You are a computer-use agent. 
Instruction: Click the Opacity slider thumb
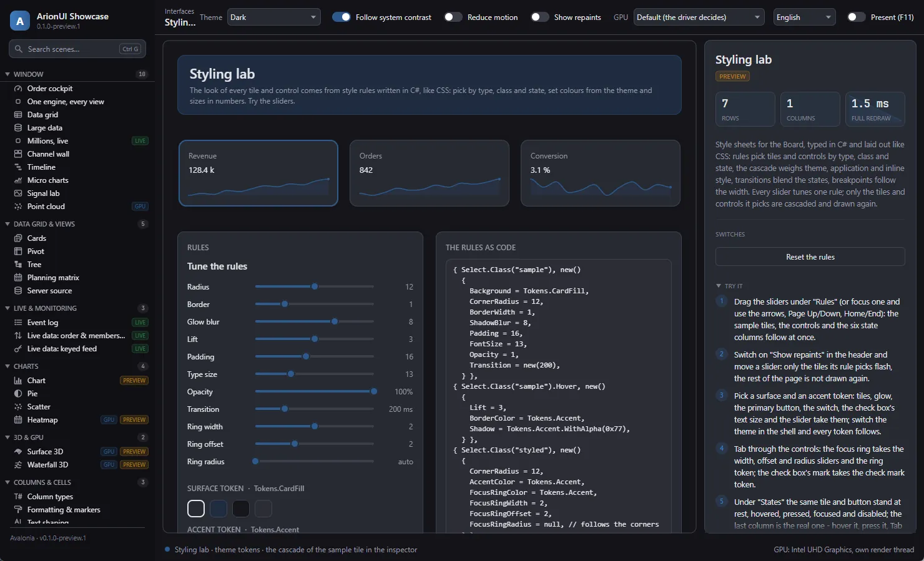pyautogui.click(x=374, y=391)
